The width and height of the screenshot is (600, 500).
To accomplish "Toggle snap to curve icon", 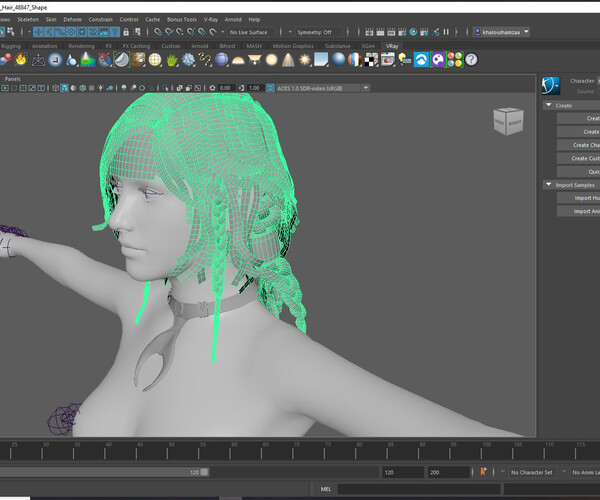I will tap(169, 32).
